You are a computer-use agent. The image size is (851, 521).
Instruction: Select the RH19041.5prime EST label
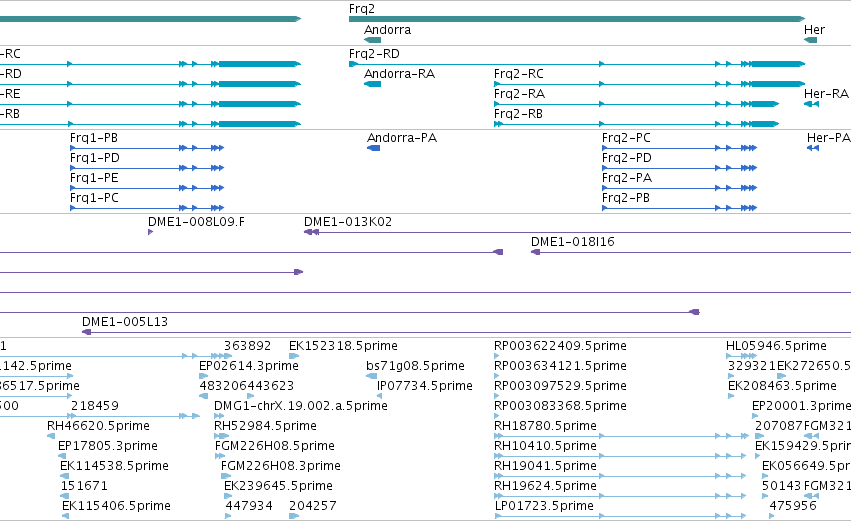pos(545,466)
